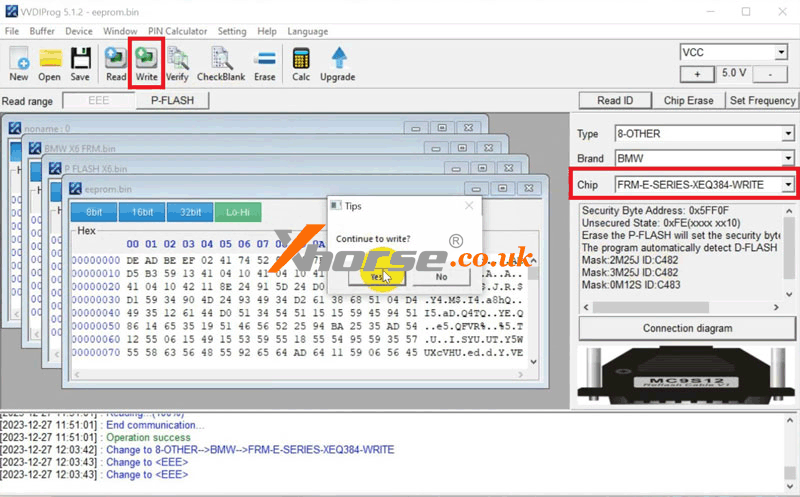Run CheckBlank from the toolbar
Screen dimensions: 800x497
coord(221,63)
